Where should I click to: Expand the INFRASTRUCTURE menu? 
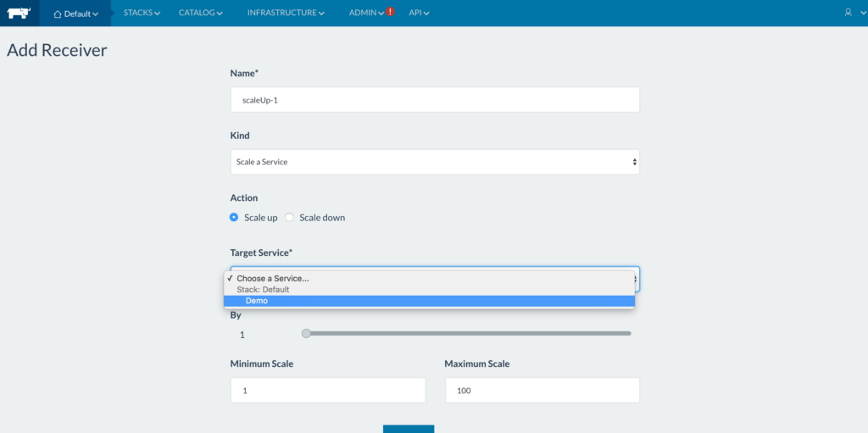tap(286, 13)
